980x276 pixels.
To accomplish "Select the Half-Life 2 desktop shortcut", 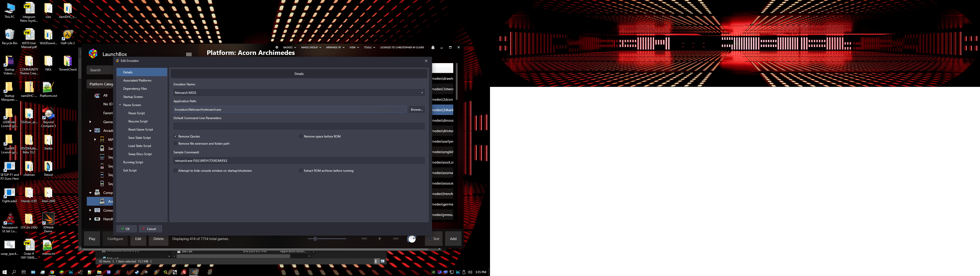I will pyautogui.click(x=68, y=37).
